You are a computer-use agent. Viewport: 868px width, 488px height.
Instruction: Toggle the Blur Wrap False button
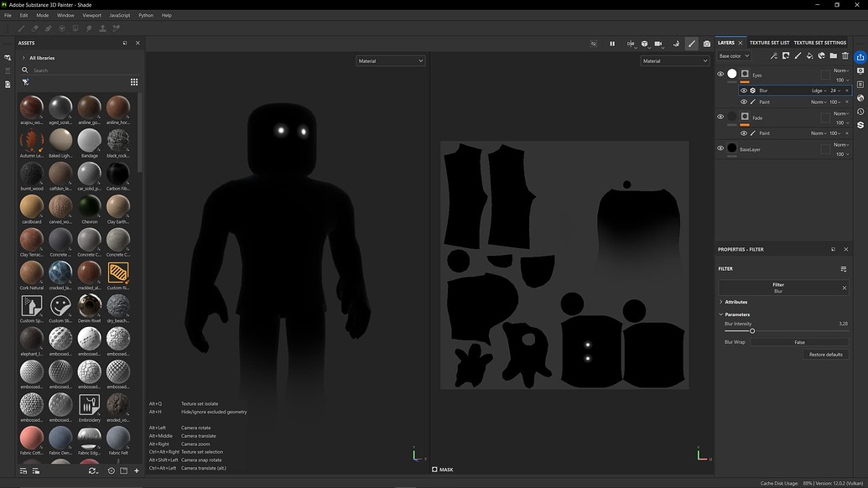coord(798,342)
